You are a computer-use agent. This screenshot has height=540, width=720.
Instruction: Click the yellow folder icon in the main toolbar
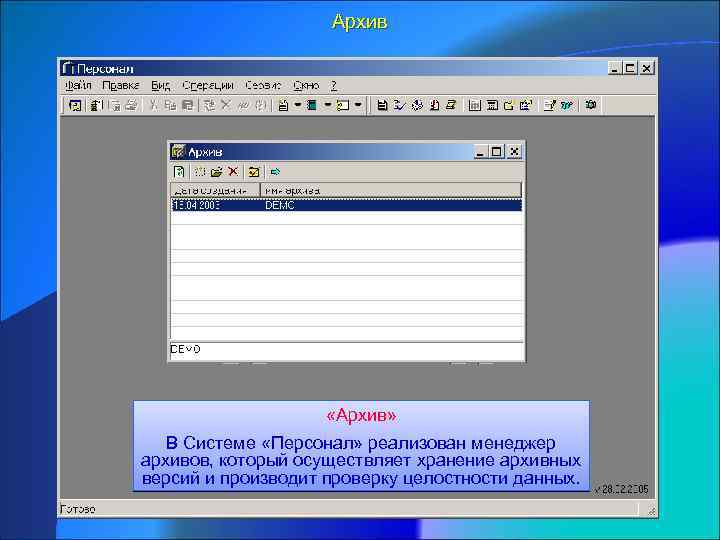[x=509, y=106]
